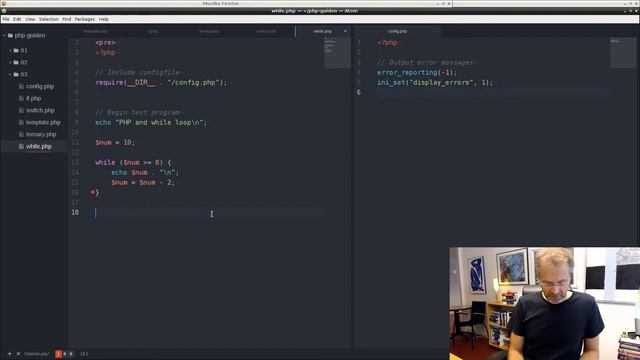
Task: Open the File menu
Action: [x=6, y=19]
